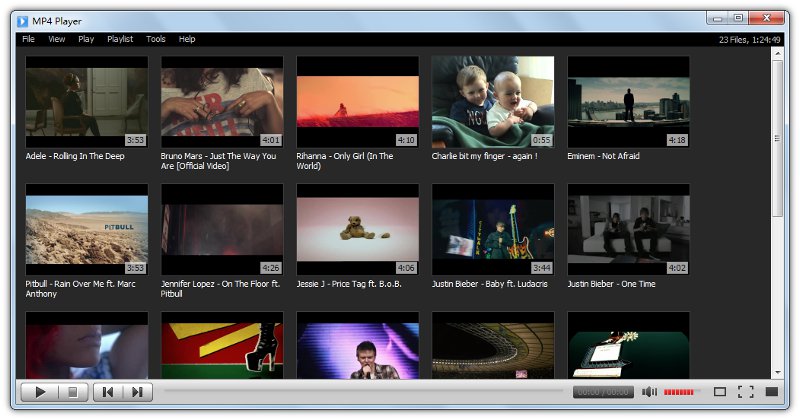This screenshot has height=420, width=800.
Task: Enter fullscreen mode icon
Action: [745, 392]
